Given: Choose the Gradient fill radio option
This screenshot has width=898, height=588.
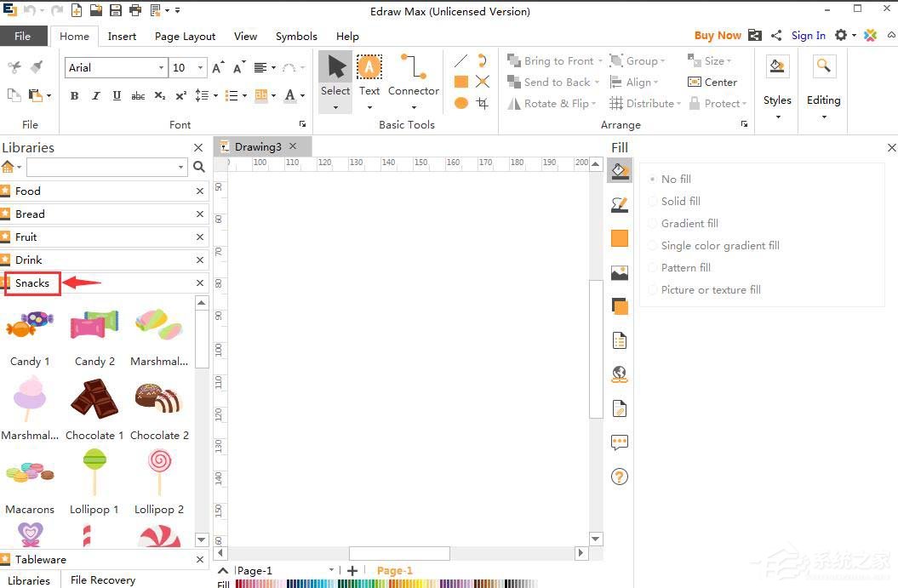Looking at the screenshot, I should pos(689,224).
